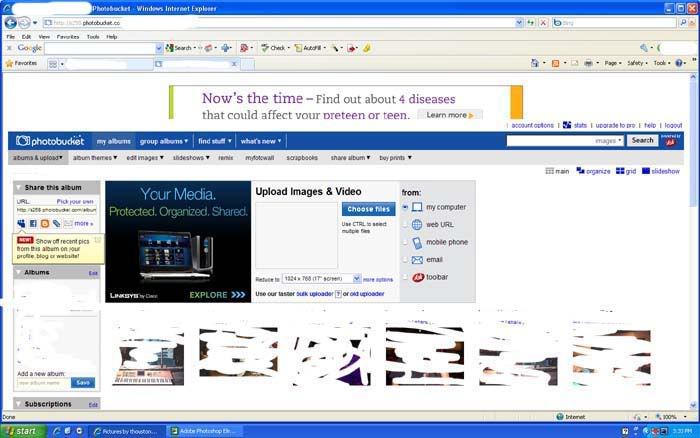The image size is (700, 438).
Task: Open the grid view icon
Action: tap(620, 171)
